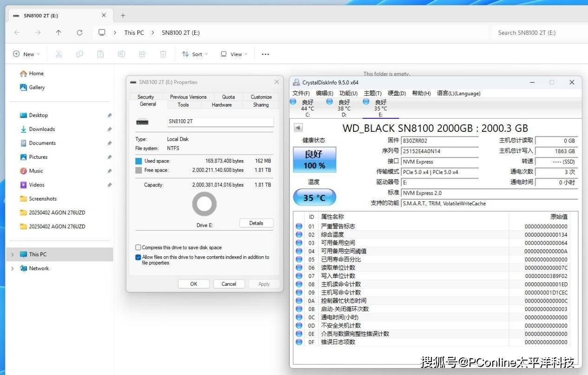Click the Cut scissors icon in Explorer toolbar

(x=59, y=54)
